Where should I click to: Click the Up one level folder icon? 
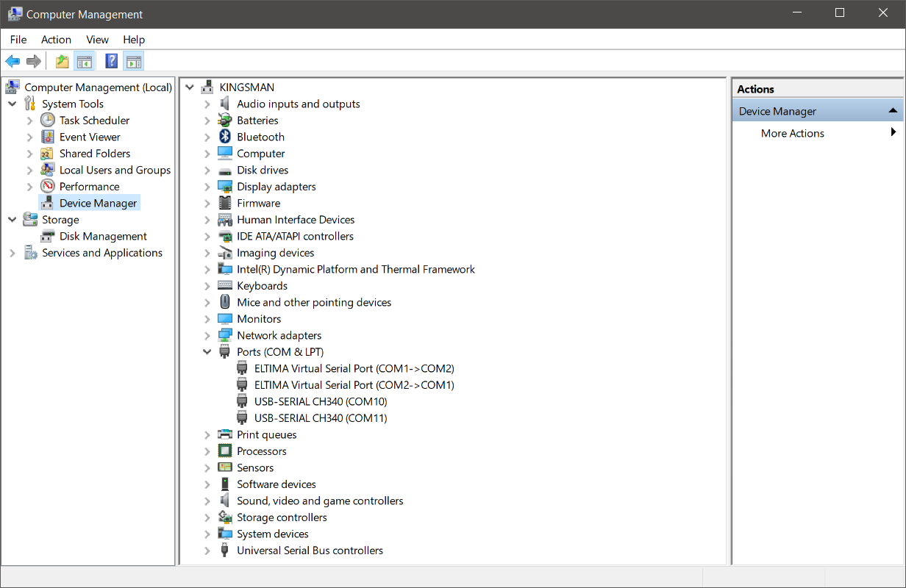point(63,61)
